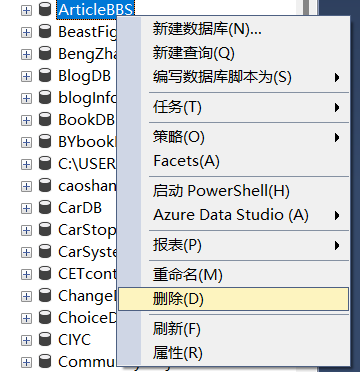Click the Commu database cylinder icon
The image size is (360, 372).
(45, 362)
